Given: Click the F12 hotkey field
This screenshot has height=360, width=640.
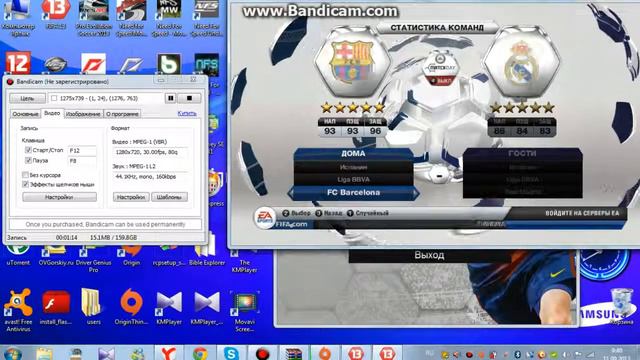Looking at the screenshot, I should [82, 151].
